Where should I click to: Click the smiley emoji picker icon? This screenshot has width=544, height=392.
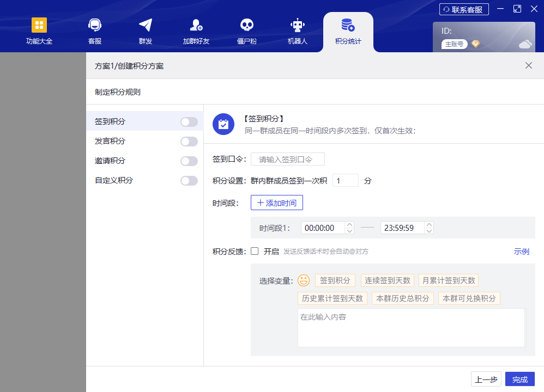point(304,280)
